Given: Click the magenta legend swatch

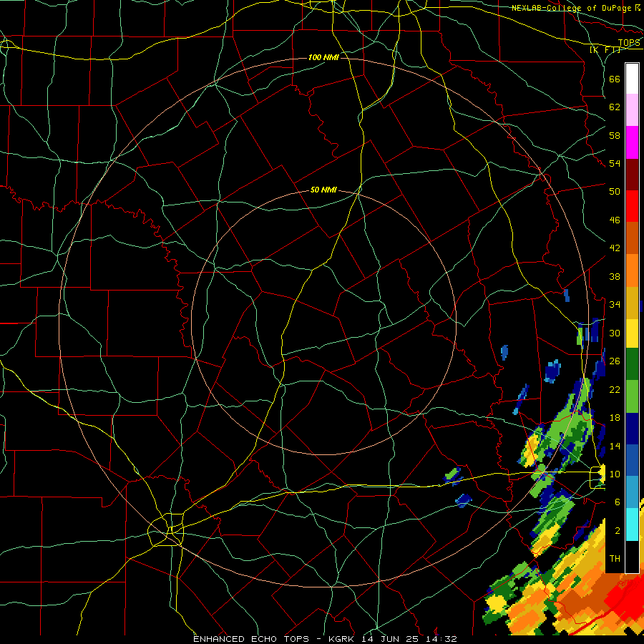Looking at the screenshot, I should 632,142.
